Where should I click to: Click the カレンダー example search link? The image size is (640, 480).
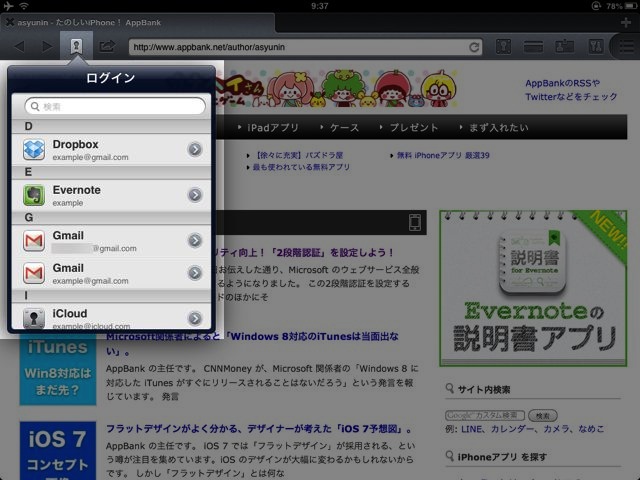[x=512, y=429]
